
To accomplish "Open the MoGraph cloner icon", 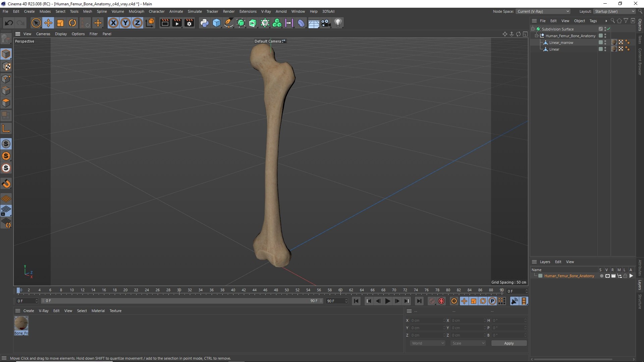I will [277, 23].
